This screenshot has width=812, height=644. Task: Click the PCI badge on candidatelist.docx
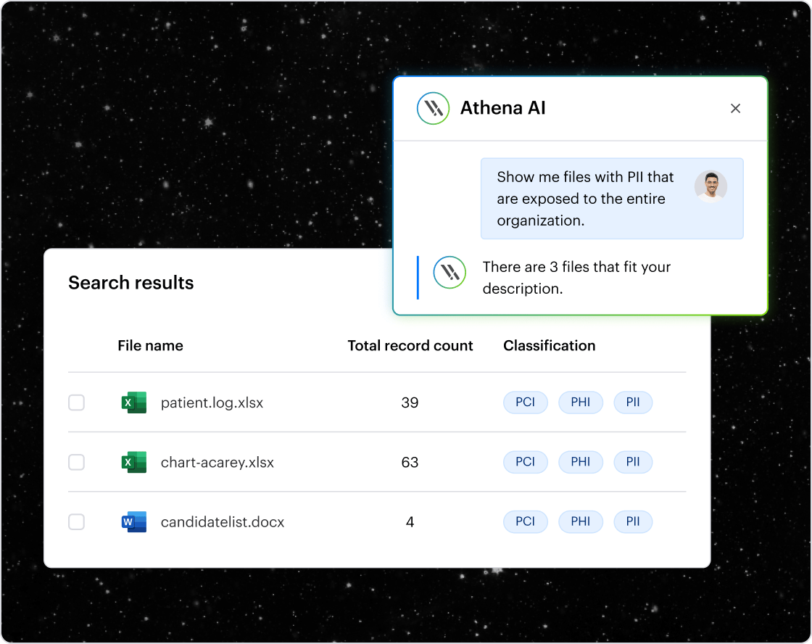[525, 521]
